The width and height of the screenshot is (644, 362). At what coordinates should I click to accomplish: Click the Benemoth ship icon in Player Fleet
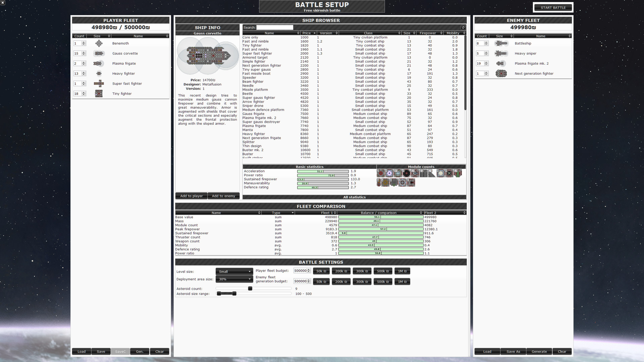[x=99, y=43]
